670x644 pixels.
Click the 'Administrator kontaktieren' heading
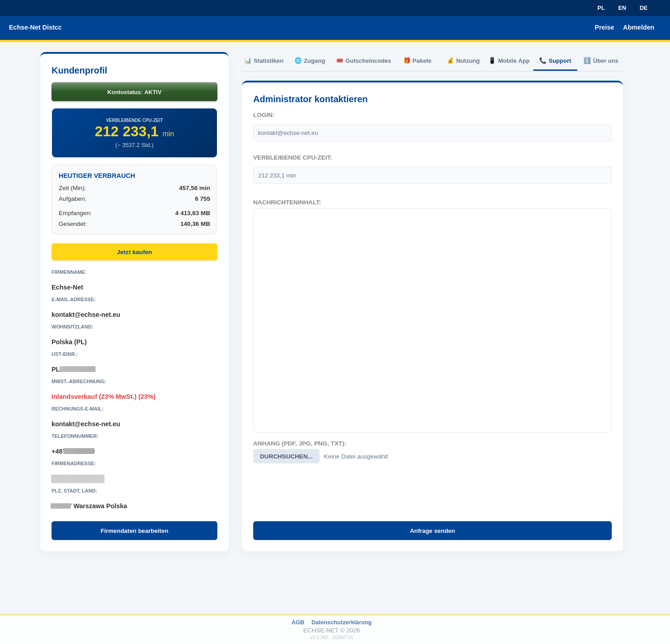[310, 99]
